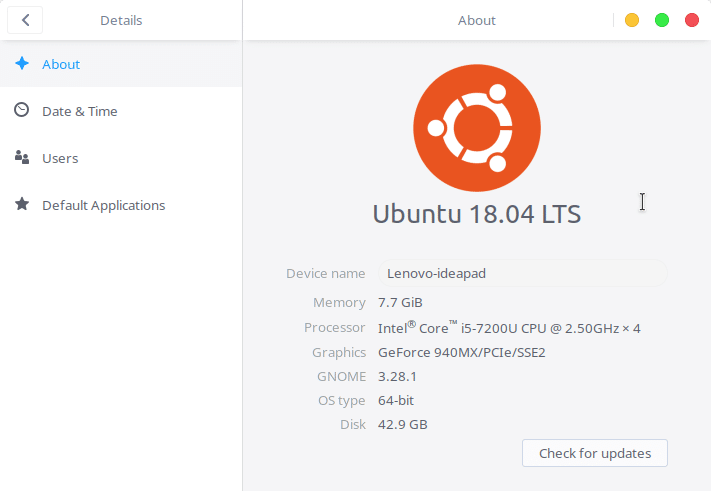
Task: Click the Ubuntu logo image
Action: pos(477,128)
